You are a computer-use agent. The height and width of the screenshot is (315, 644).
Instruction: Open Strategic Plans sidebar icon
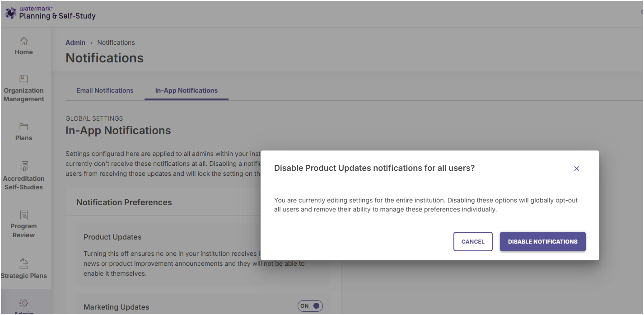click(23, 263)
